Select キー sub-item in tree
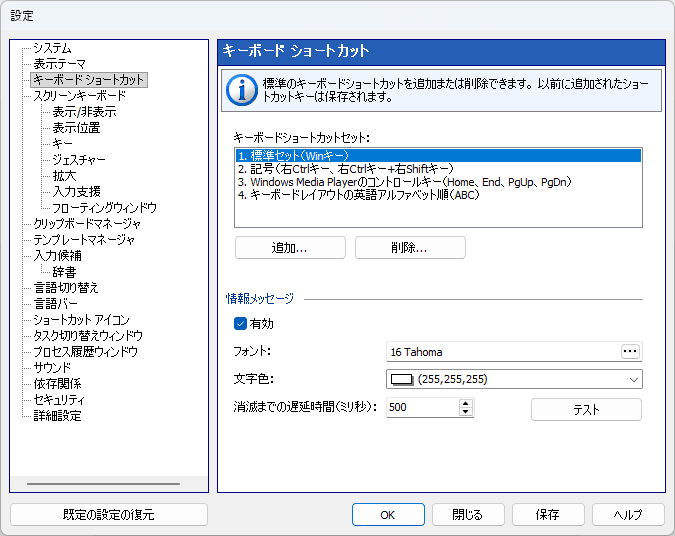 click(x=62, y=143)
